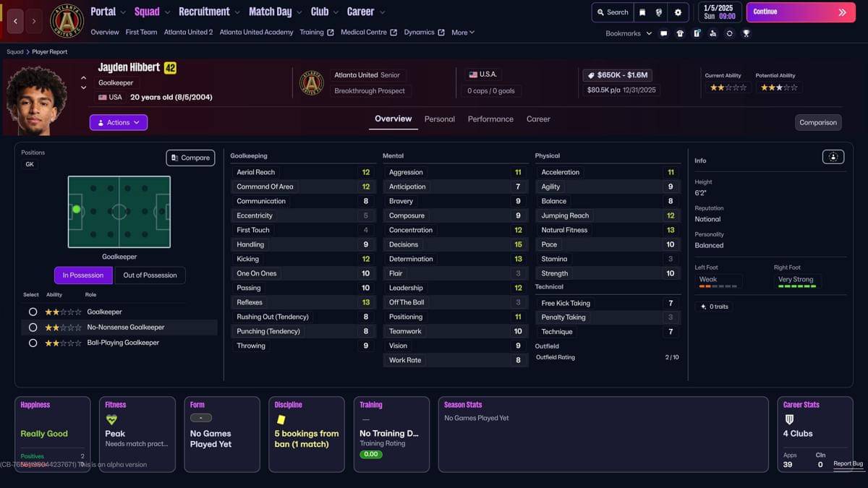Click the Comparison button

tap(818, 123)
